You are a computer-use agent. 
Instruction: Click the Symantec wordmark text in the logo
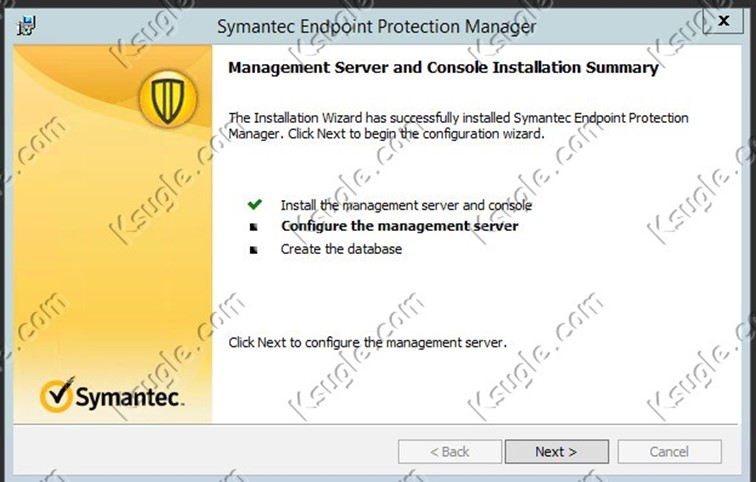coord(129,397)
